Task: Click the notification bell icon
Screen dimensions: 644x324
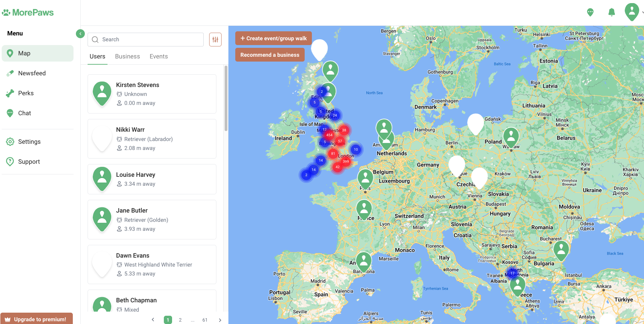Action: click(611, 12)
